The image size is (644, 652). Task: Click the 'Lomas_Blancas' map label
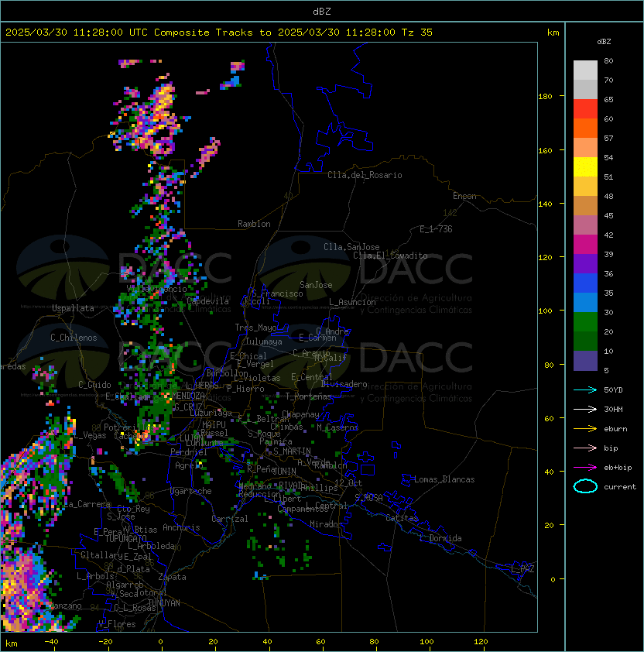[444, 479]
